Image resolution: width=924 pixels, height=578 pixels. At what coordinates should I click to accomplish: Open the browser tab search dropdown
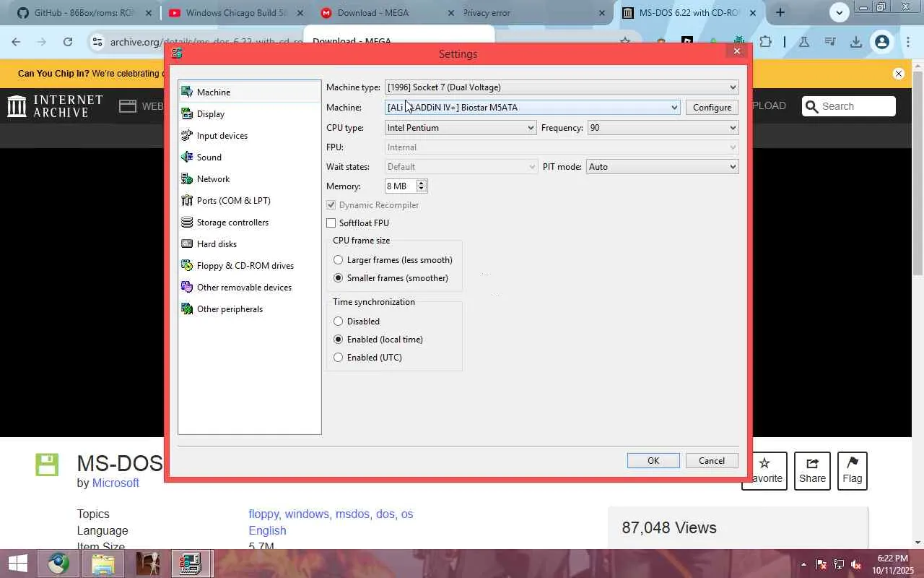point(839,12)
